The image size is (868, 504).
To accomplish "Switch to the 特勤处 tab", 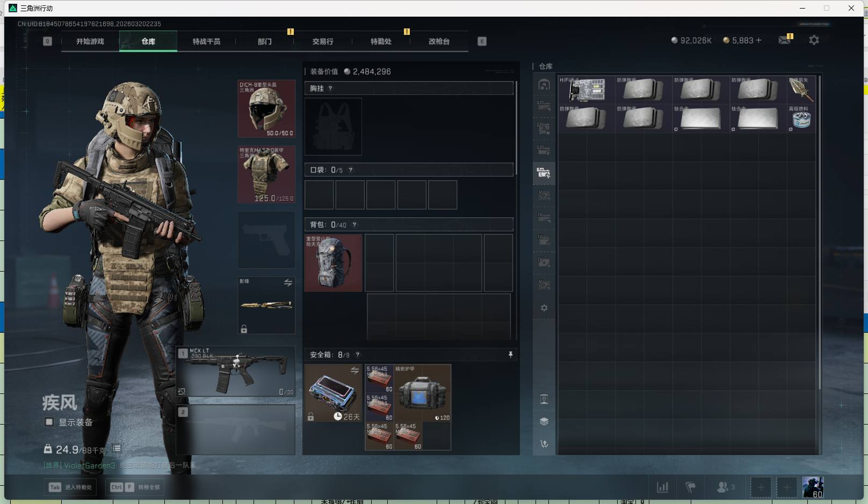I will (x=381, y=41).
